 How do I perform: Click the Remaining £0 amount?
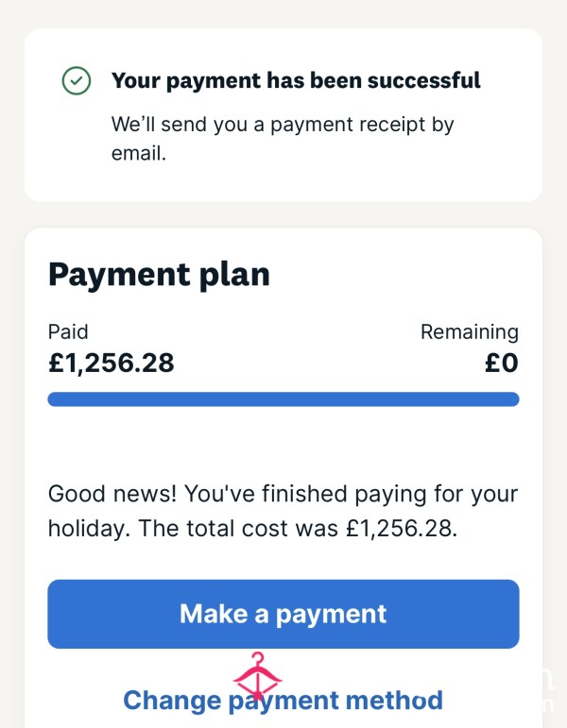click(502, 364)
